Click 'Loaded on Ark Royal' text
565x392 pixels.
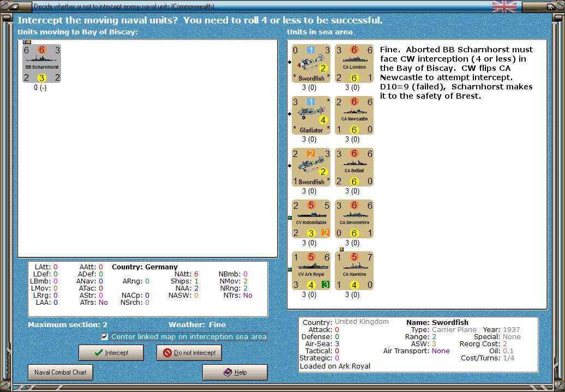pos(335,366)
